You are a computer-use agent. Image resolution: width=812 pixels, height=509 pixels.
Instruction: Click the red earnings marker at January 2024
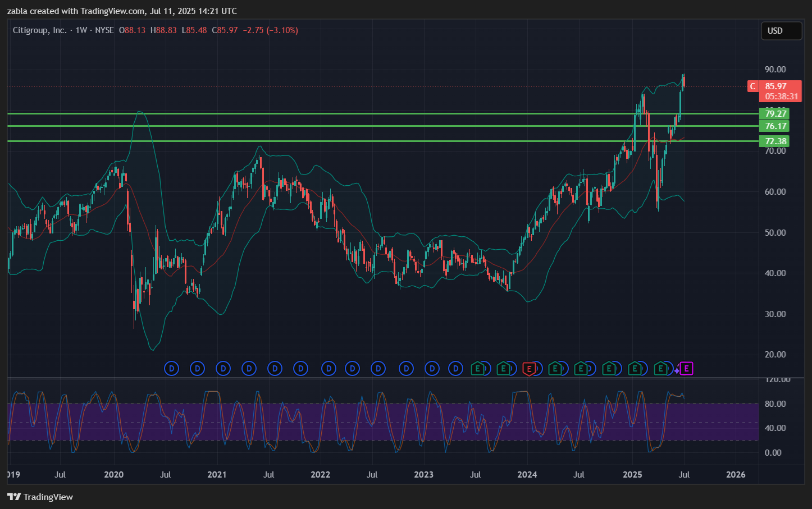pos(528,369)
